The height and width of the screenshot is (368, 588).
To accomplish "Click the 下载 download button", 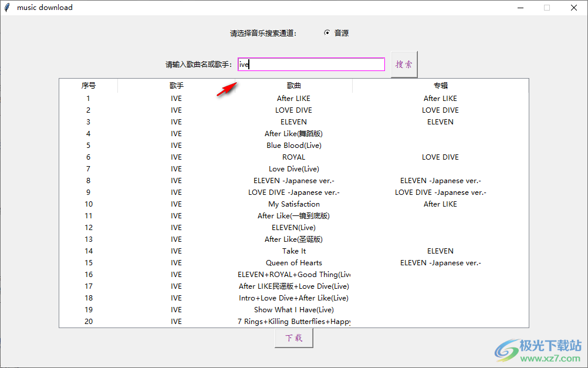I will [x=293, y=338].
